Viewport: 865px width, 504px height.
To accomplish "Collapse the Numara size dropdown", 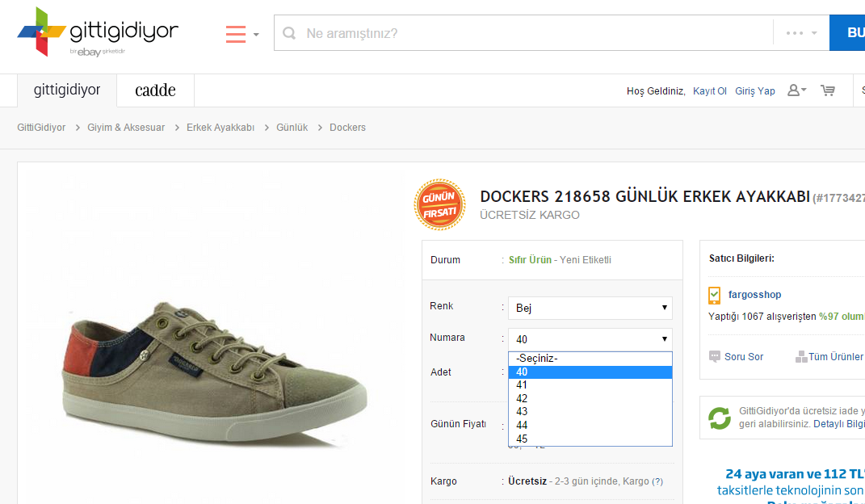I will (590, 339).
